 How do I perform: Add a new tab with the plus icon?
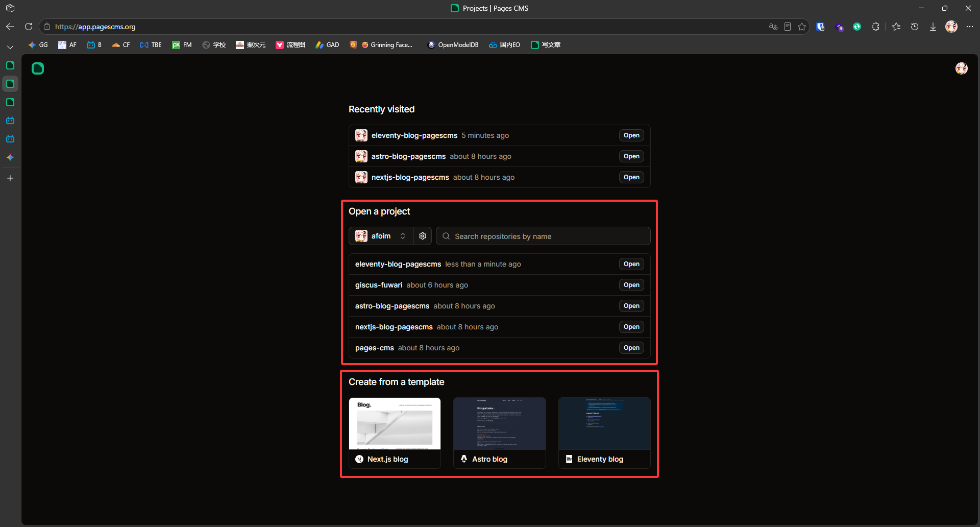pos(10,178)
